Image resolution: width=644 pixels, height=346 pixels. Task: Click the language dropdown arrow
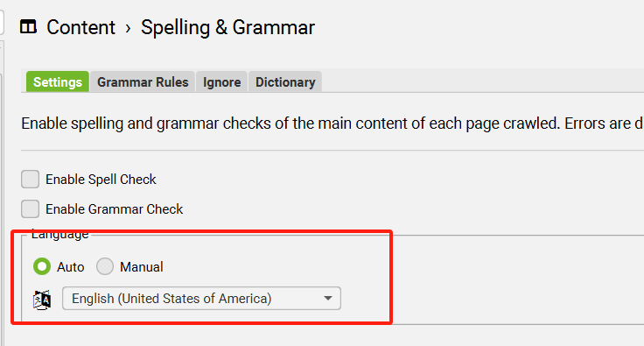pyautogui.click(x=328, y=299)
